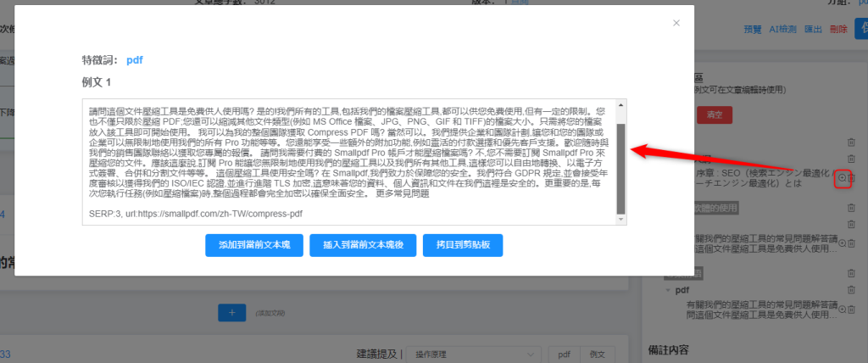Click the red 刪除 link
Viewport: 868px width, 363px height.
click(838, 30)
